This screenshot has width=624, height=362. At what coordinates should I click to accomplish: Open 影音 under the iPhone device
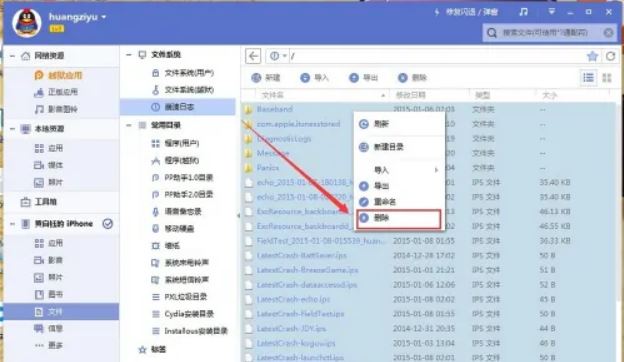49,260
